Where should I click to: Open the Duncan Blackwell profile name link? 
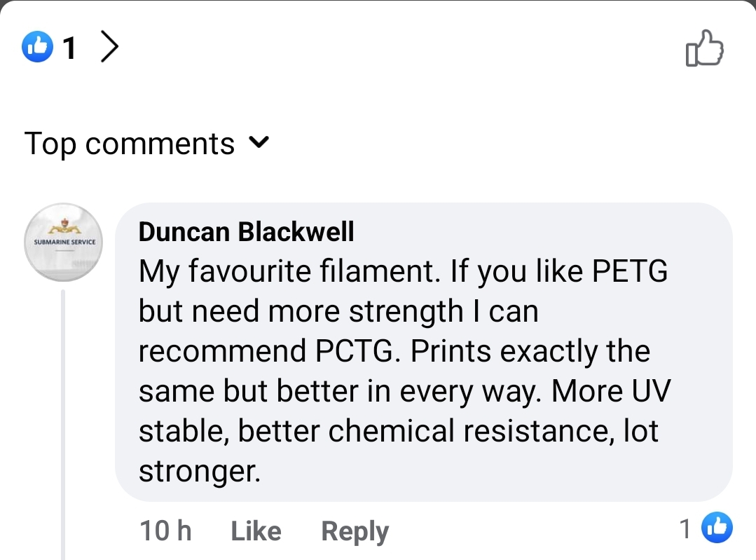(x=246, y=231)
